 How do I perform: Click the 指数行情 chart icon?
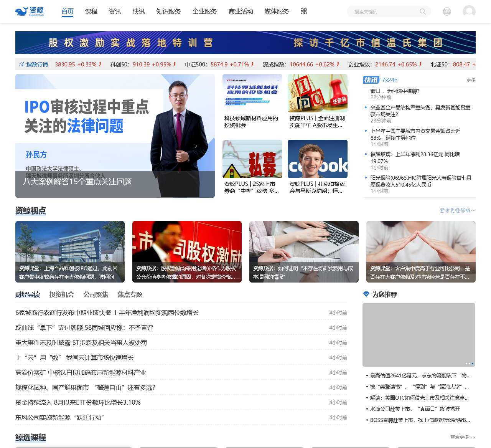coord(22,64)
